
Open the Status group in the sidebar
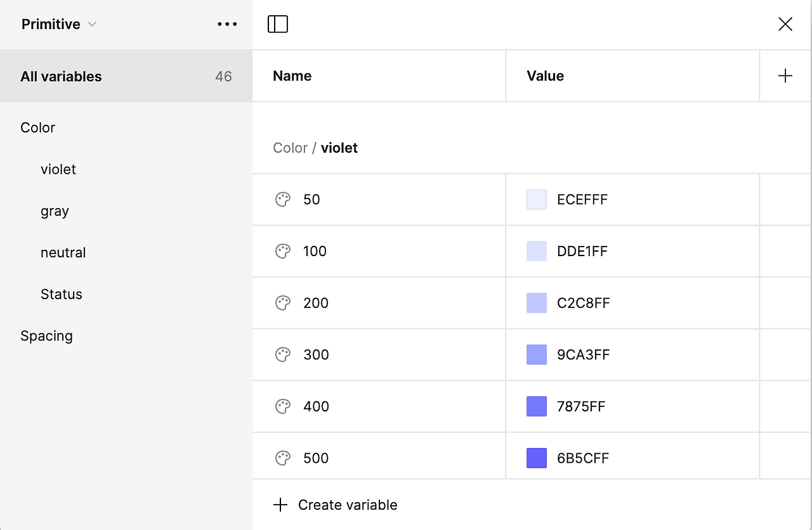coord(62,294)
